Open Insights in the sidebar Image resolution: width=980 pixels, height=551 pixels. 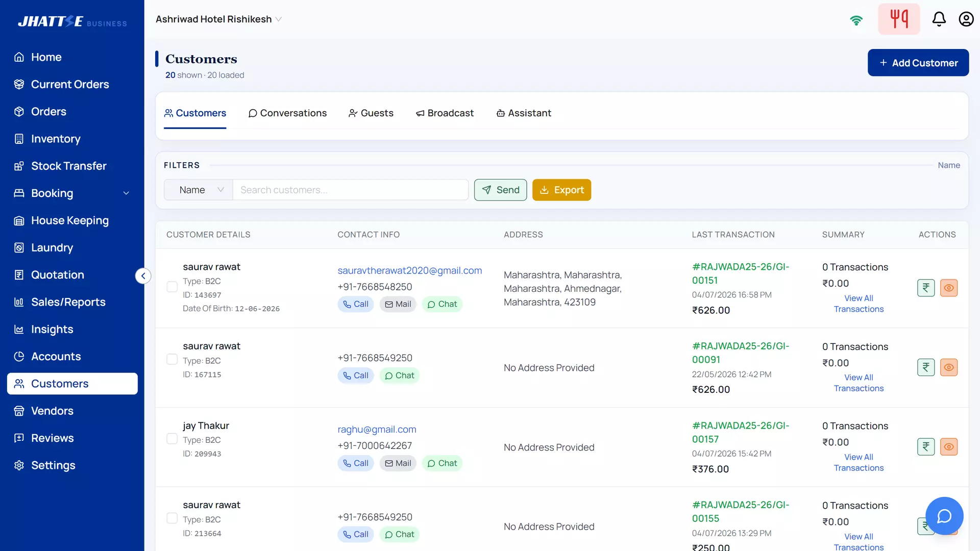click(x=72, y=329)
